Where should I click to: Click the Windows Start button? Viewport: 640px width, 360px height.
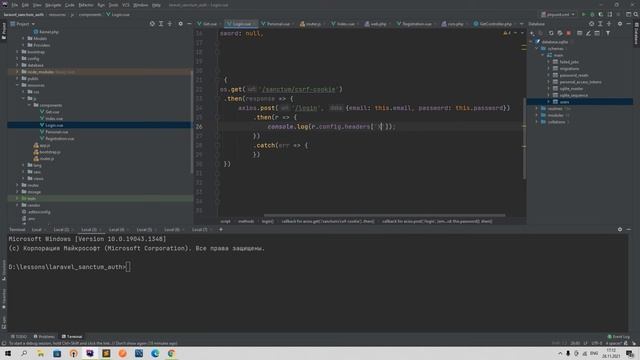pos(8,353)
